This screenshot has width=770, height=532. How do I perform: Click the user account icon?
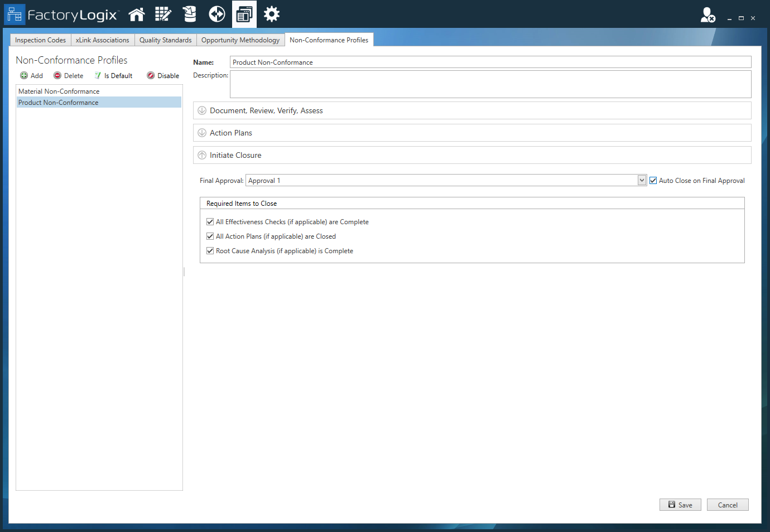click(x=708, y=15)
